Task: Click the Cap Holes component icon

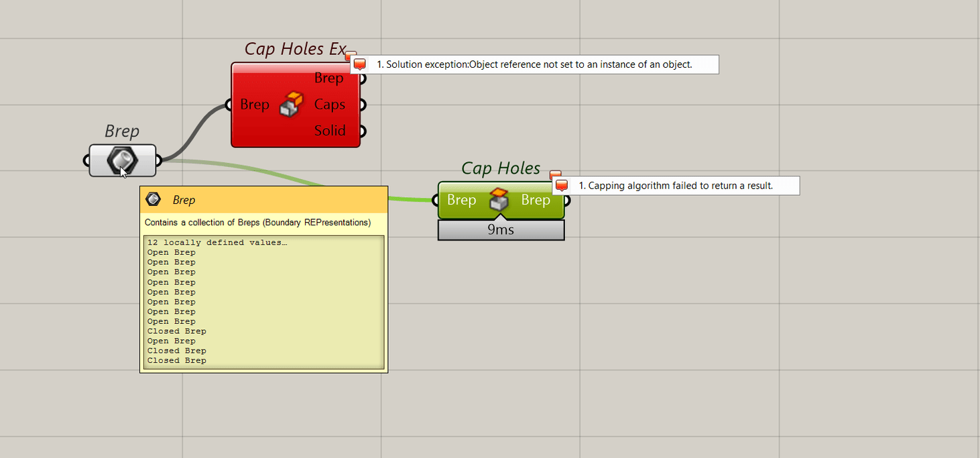Action: (499, 200)
